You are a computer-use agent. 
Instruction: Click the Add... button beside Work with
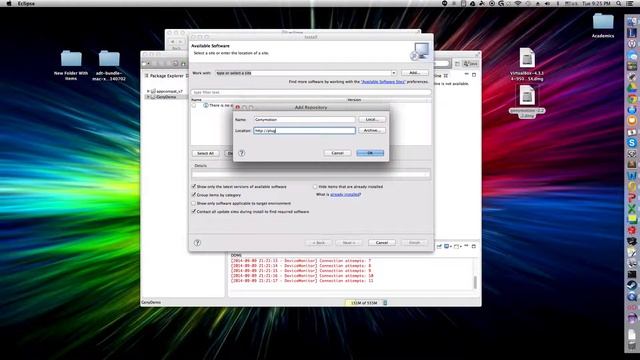(414, 73)
